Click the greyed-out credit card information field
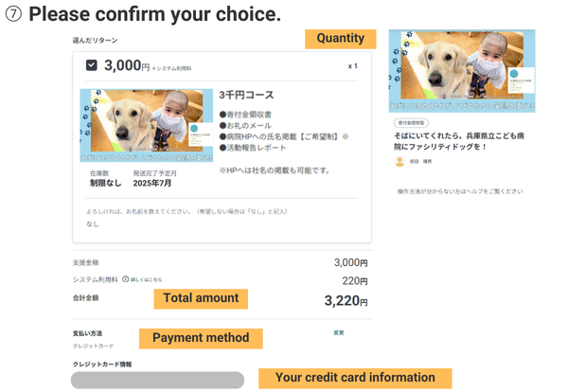The image size is (568, 392). point(158,379)
